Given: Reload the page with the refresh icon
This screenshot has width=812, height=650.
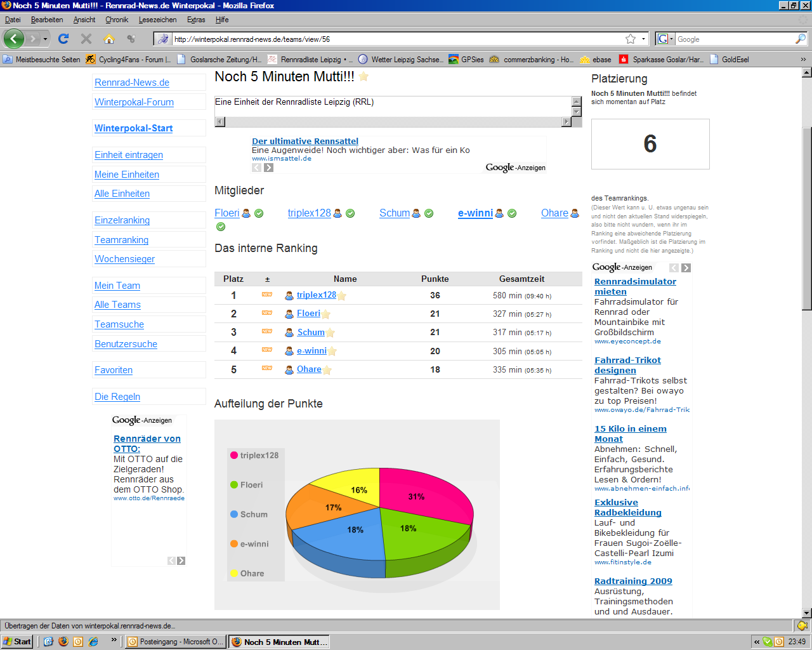Looking at the screenshot, I should (x=63, y=39).
